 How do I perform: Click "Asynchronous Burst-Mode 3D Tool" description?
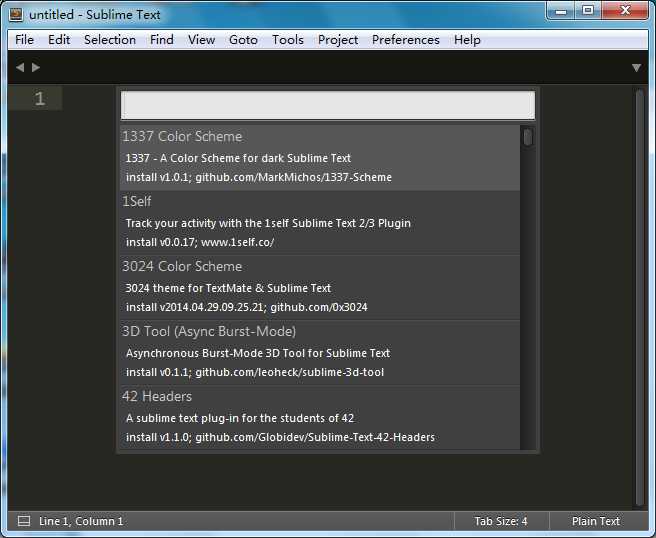[x=258, y=353]
